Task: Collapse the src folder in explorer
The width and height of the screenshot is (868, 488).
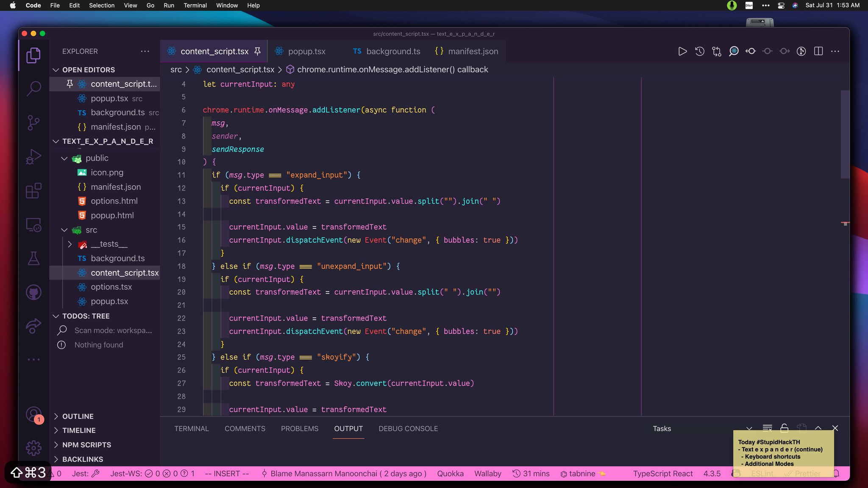Action: click(x=64, y=230)
